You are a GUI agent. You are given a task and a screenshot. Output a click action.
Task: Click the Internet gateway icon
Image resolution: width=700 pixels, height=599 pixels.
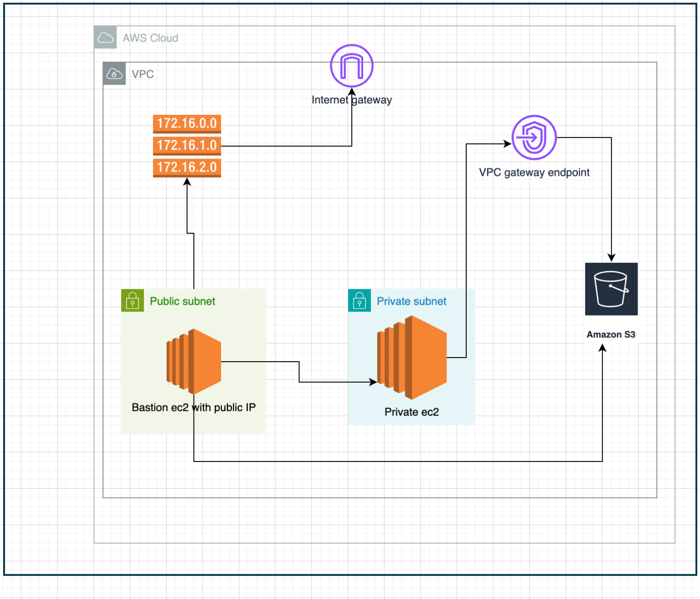click(x=351, y=65)
